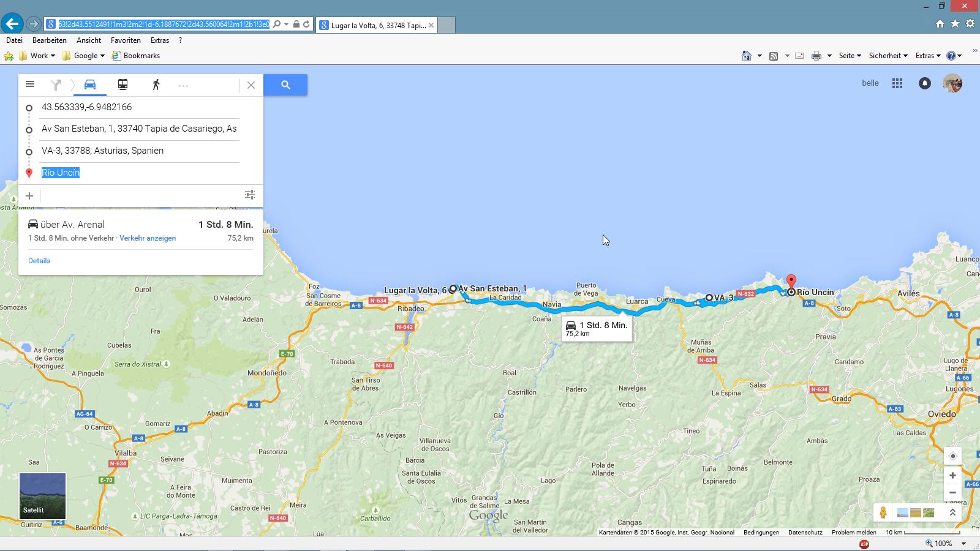Open the Google Maps hamburger menu
This screenshot has width=980, height=551.
pos(30,84)
